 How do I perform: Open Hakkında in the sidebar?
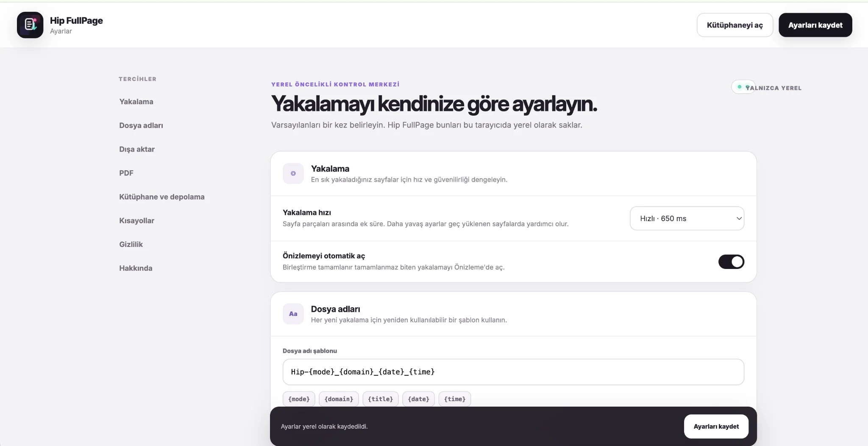coord(136,268)
